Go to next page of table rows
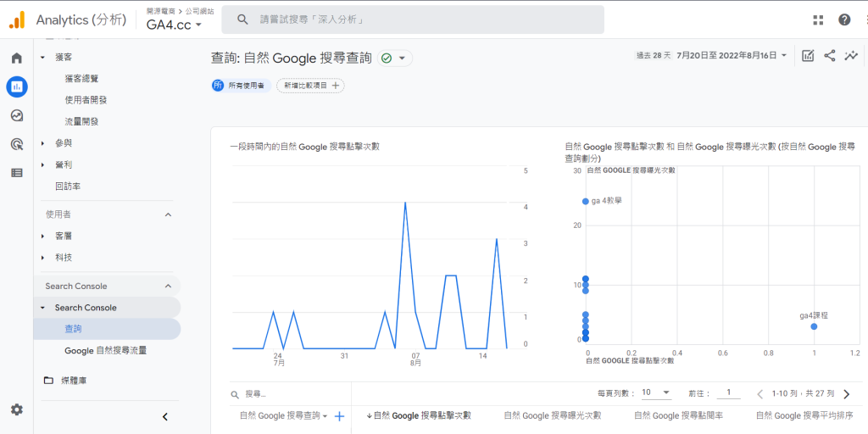Screen dimensions: 868x434 pos(847,394)
